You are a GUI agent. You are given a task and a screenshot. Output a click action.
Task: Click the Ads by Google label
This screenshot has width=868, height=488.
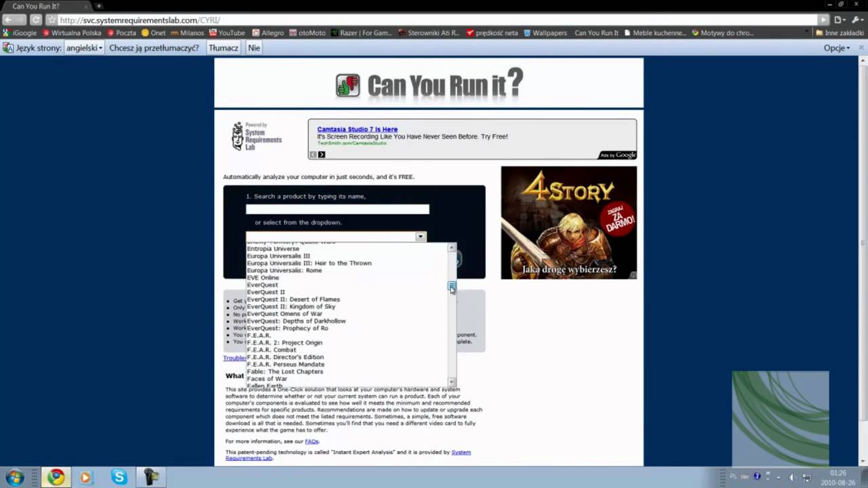[617, 155]
